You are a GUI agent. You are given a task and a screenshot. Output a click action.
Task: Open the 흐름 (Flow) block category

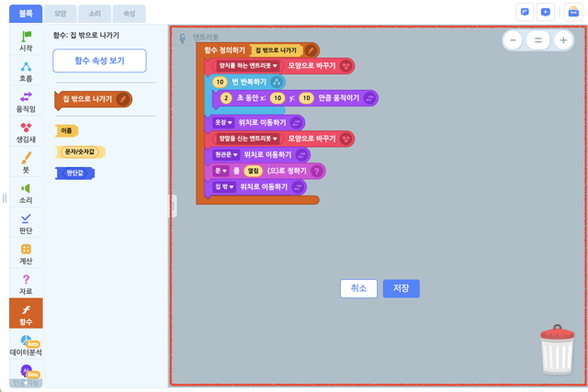click(26, 72)
